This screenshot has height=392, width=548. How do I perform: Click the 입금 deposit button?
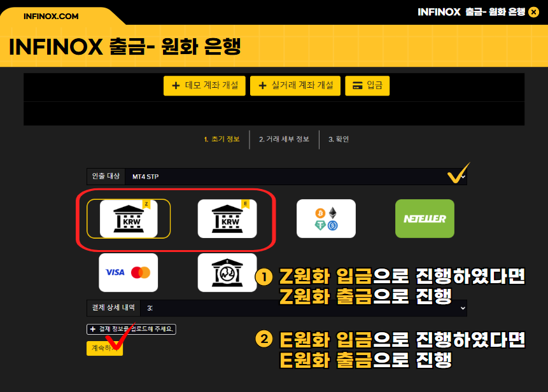click(367, 86)
